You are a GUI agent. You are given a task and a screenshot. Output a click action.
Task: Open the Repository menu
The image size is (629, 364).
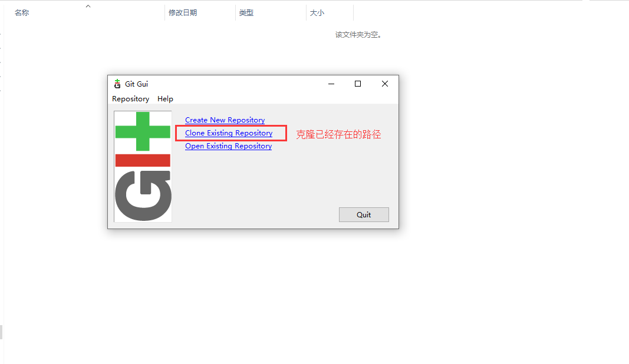click(130, 98)
